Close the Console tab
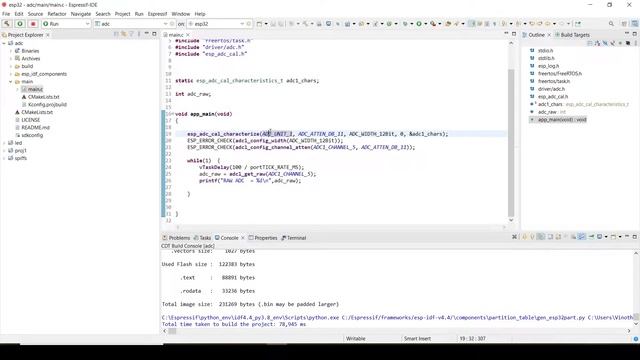This screenshot has width=640, height=360. click(x=243, y=238)
